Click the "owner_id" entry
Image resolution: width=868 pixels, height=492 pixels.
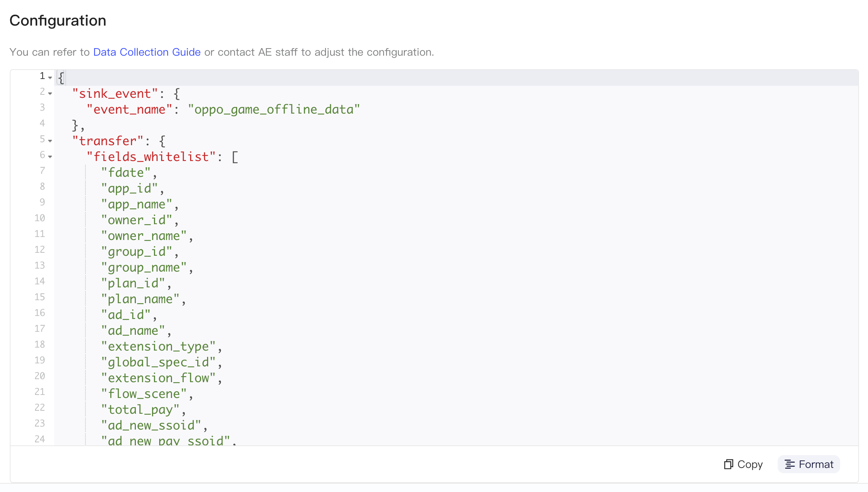point(137,220)
